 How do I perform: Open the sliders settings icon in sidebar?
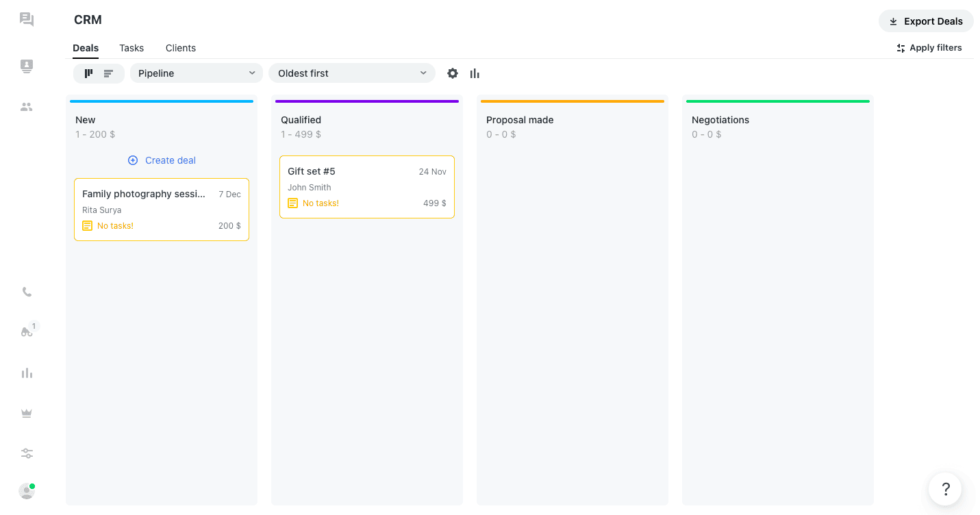(27, 453)
